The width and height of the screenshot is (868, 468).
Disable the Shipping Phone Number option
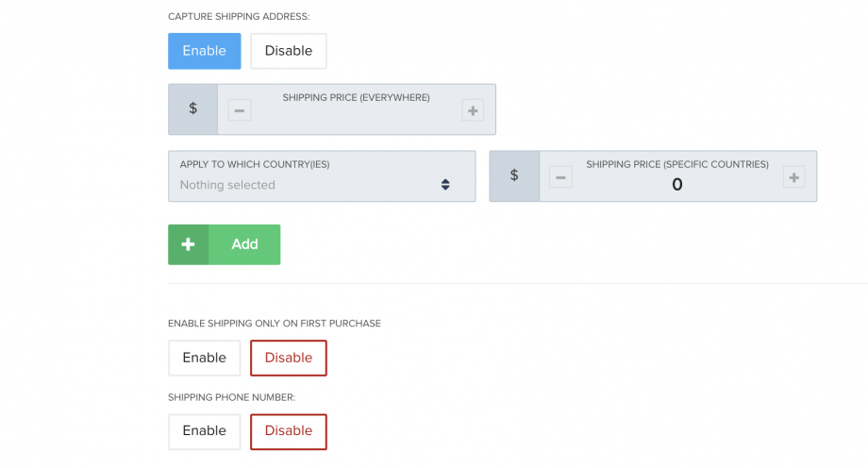(289, 431)
